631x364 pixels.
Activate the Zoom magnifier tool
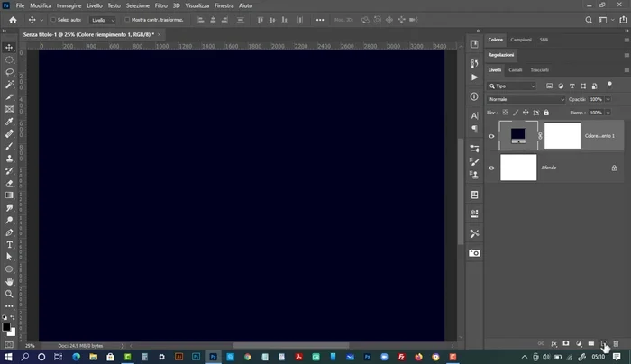(10, 294)
